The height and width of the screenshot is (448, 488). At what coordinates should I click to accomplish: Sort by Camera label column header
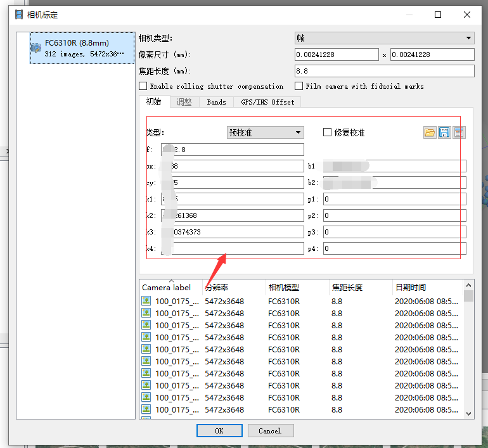click(x=170, y=287)
